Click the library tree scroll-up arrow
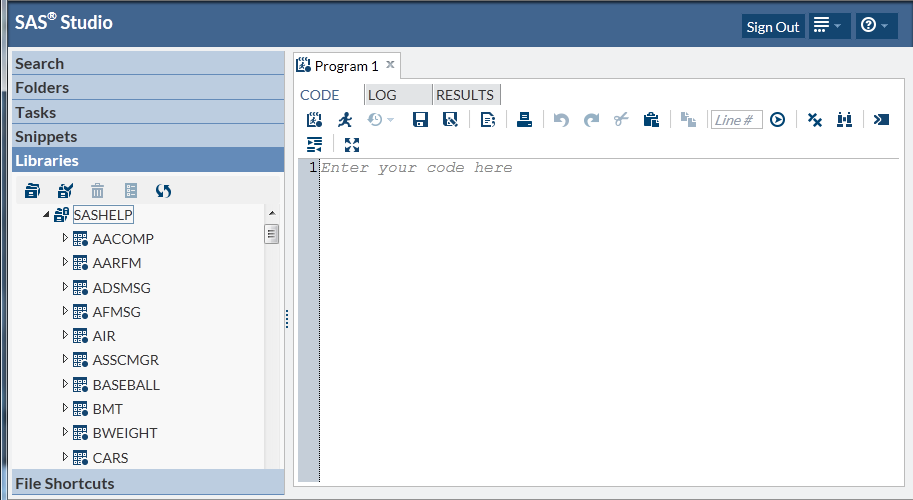Screen dimensions: 913x500 (272, 213)
